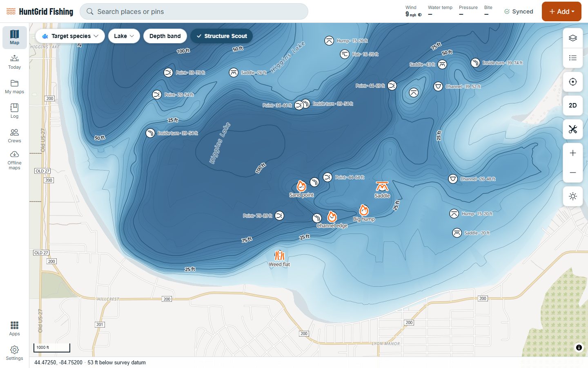
Task: Open the map layers panel icon
Action: (x=572, y=38)
